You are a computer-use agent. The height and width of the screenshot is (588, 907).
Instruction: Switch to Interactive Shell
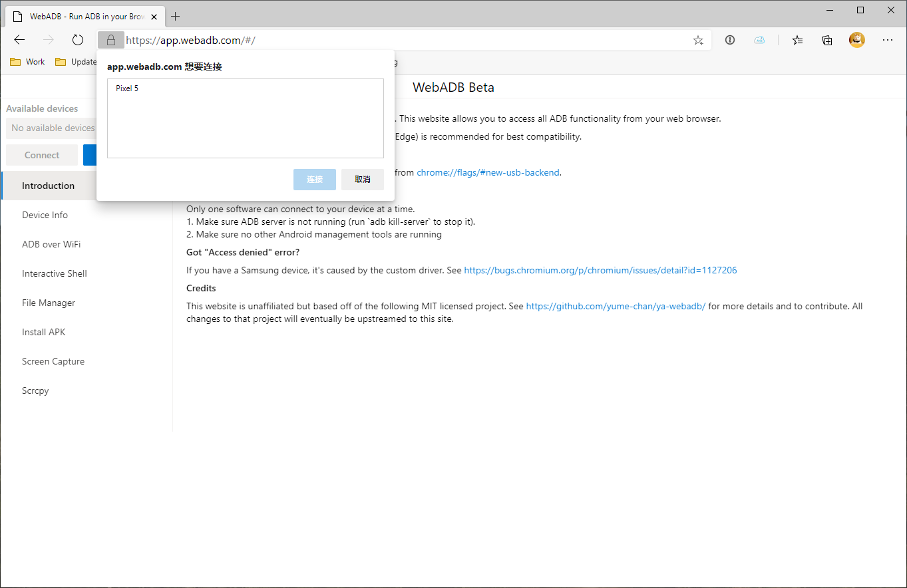coord(55,273)
